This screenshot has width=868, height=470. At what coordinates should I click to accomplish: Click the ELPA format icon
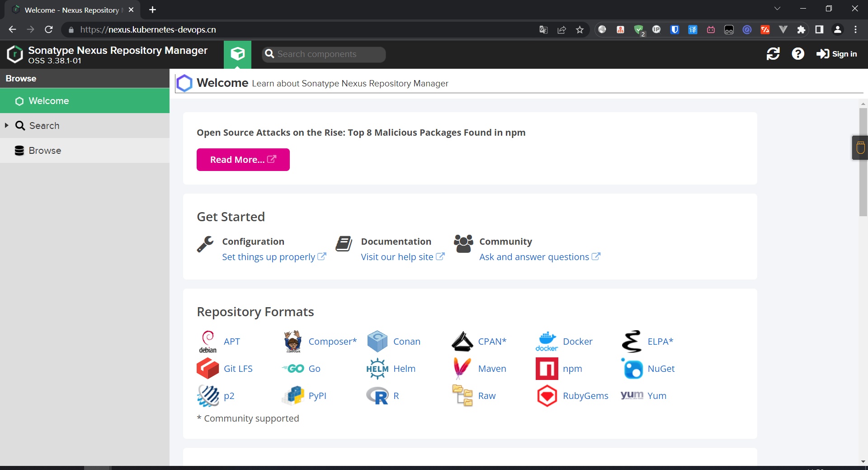(x=632, y=342)
